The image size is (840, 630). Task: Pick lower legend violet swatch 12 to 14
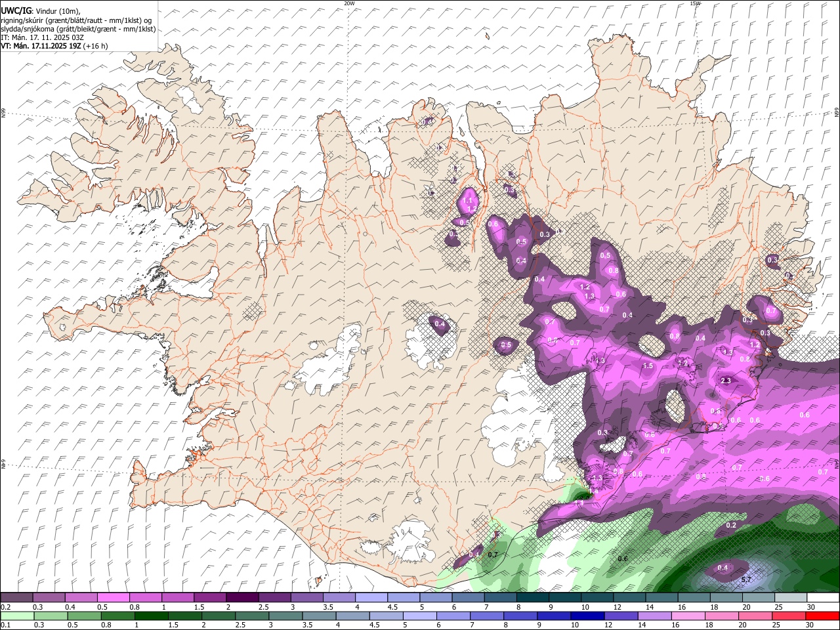[x=621, y=616]
